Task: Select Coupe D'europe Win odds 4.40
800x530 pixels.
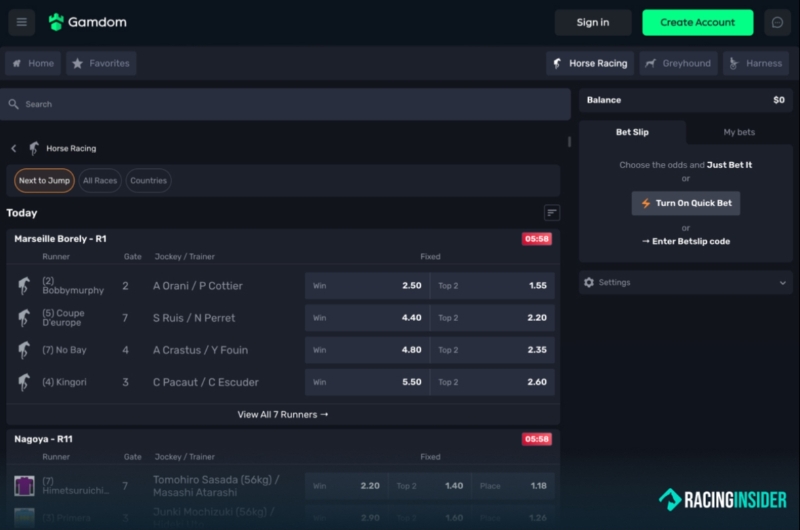Action: coord(367,318)
